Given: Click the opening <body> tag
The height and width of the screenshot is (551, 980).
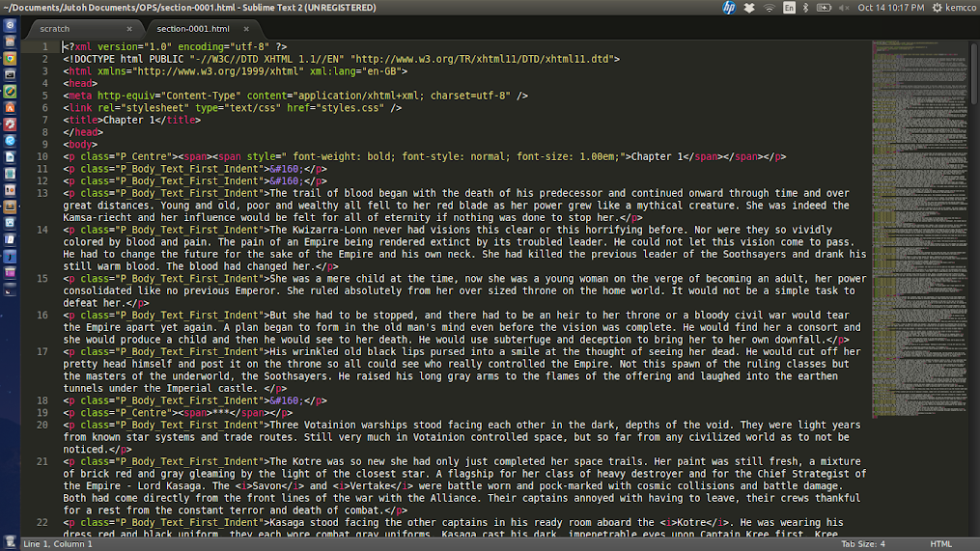Looking at the screenshot, I should (x=80, y=145).
